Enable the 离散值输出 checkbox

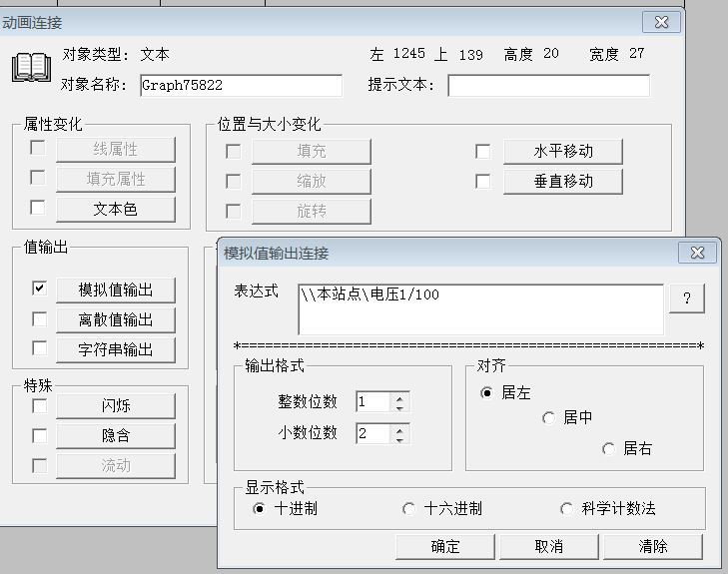(39, 319)
